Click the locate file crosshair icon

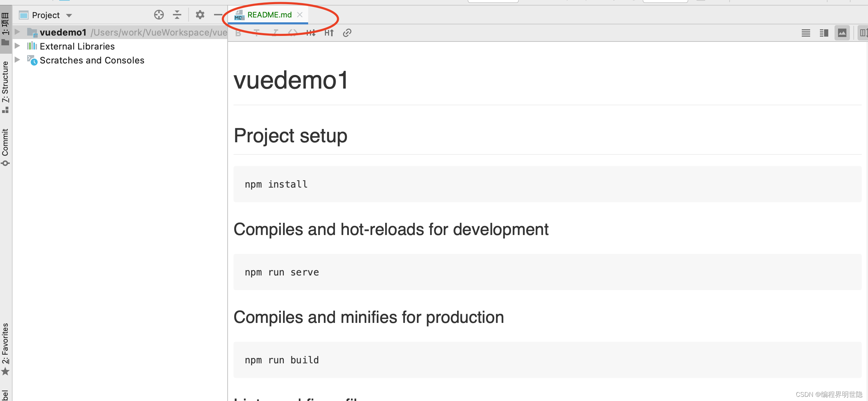click(x=159, y=15)
